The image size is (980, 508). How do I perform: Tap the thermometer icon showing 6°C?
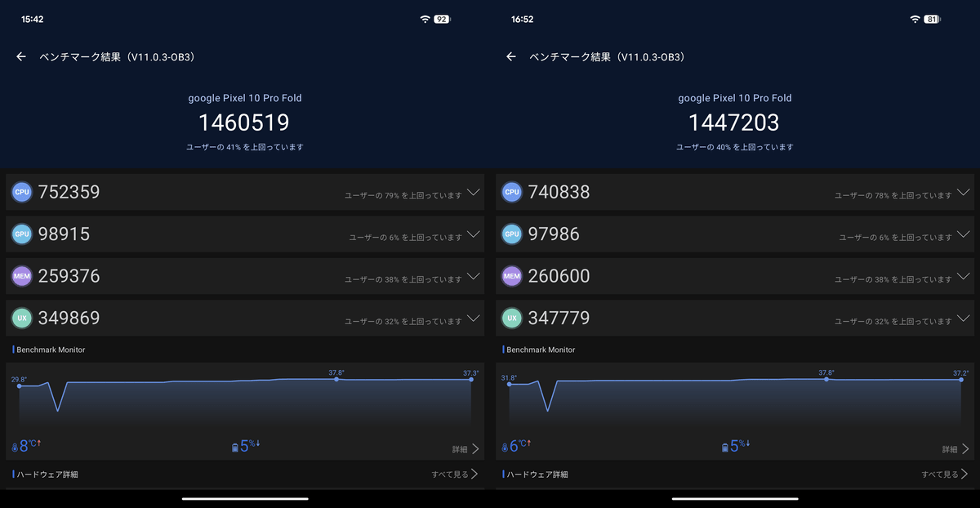[x=505, y=448]
